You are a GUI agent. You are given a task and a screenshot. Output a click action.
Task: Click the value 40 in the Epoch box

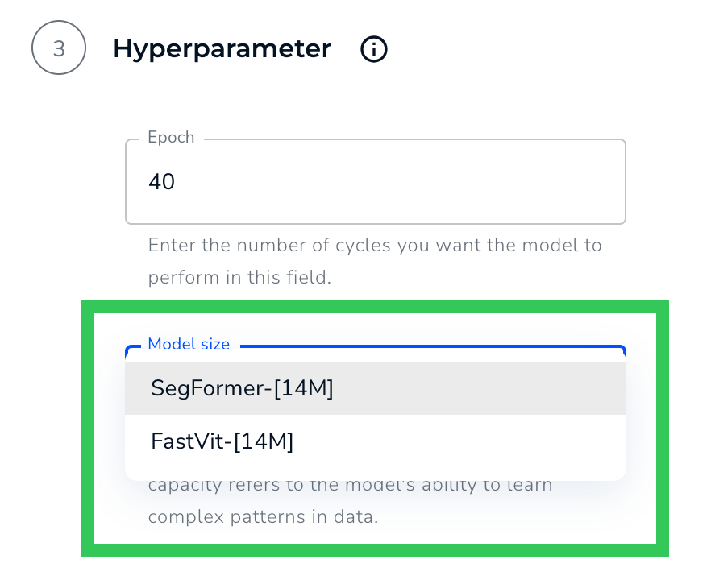pos(161,182)
